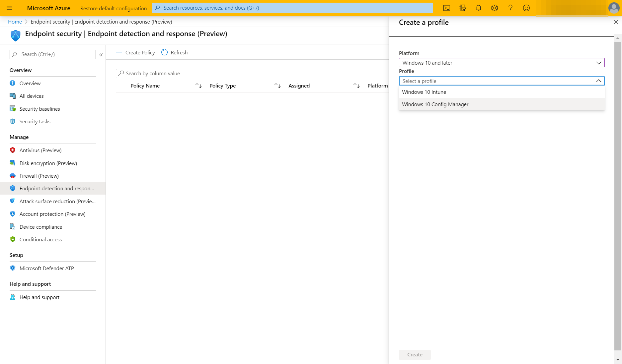Screen dimensions: 622x364
Task: Go to Home breadcrumb link
Action: [x=15, y=22]
